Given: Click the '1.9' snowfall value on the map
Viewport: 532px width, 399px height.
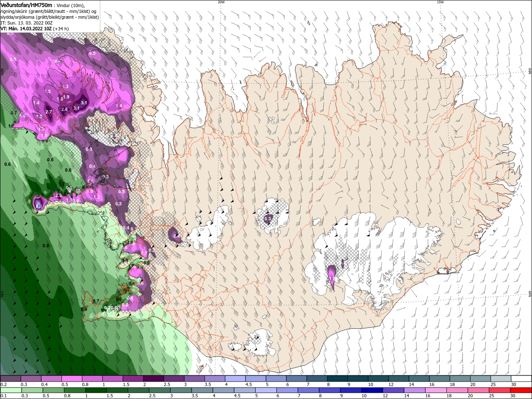Looking at the screenshot, I should (x=66, y=97).
